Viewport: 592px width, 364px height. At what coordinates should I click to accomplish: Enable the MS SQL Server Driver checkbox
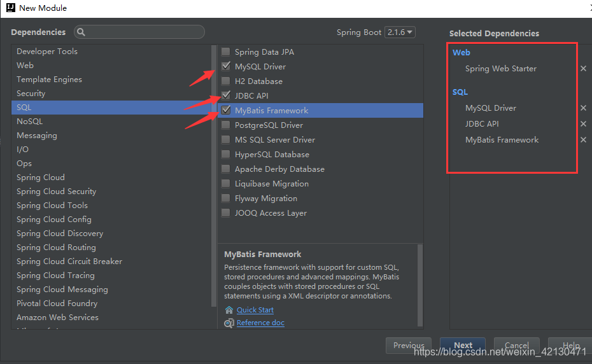pos(226,140)
